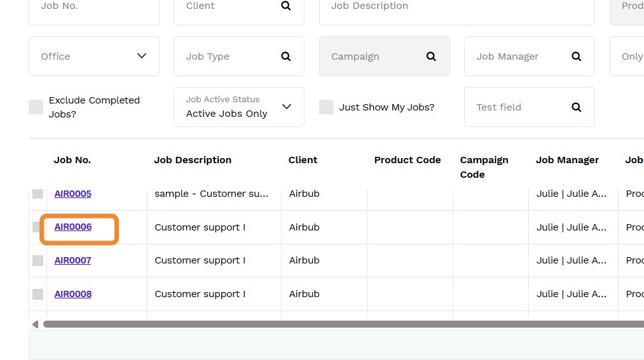644x360 pixels.
Task: Enable Just Show My Jobs checkbox
Action: (326, 107)
